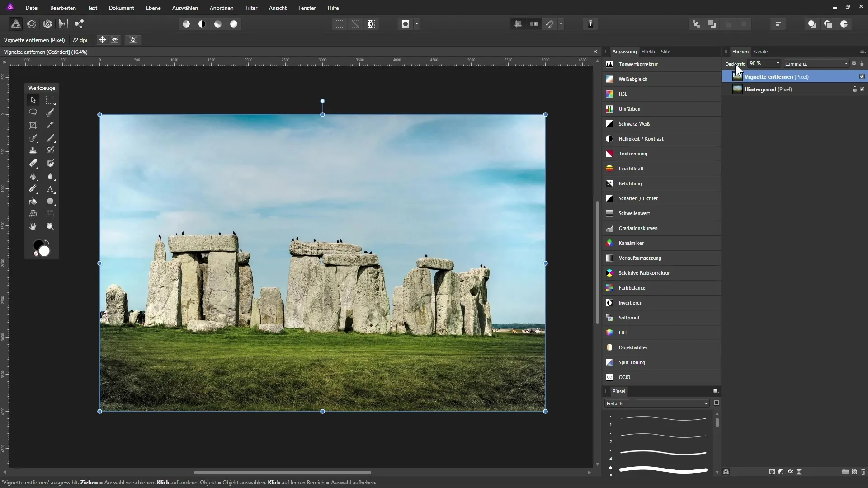The image size is (868, 488).
Task: Add a Helligkeit / Kontrast adjustment
Action: (x=662, y=139)
